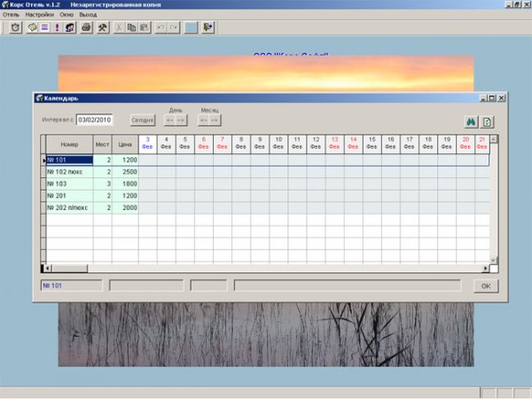Click the printer icon in toolbar

pyautogui.click(x=86, y=27)
